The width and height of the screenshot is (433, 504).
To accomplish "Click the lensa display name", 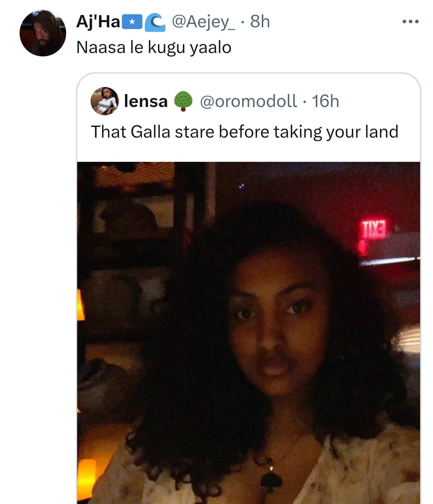I will [x=146, y=101].
